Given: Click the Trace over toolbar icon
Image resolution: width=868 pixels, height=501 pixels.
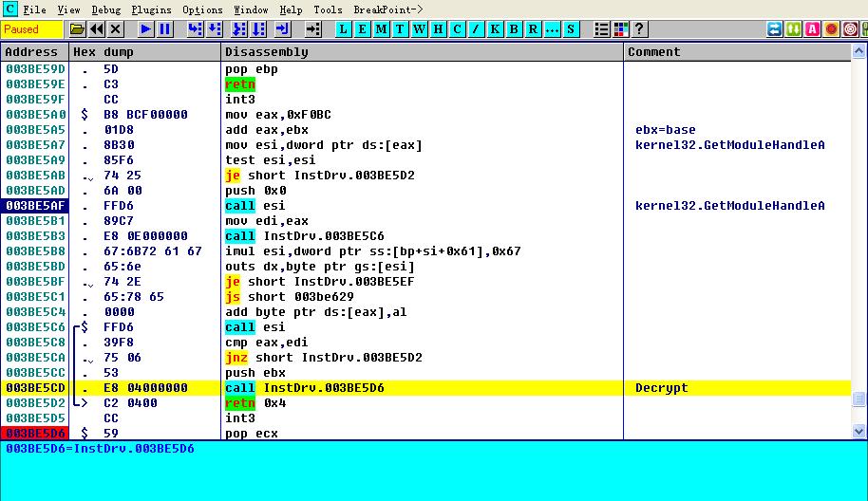Looking at the screenshot, I should pyautogui.click(x=258, y=29).
